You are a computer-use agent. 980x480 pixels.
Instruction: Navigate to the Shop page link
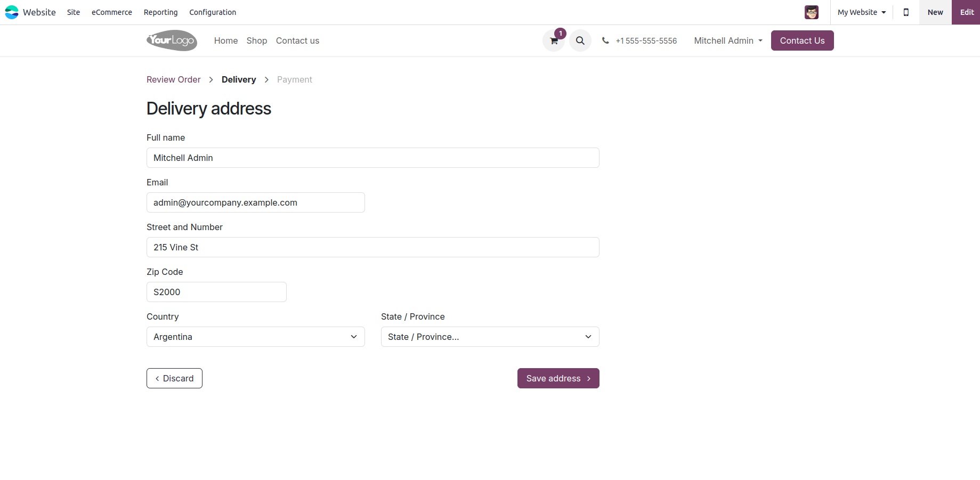coord(257,40)
